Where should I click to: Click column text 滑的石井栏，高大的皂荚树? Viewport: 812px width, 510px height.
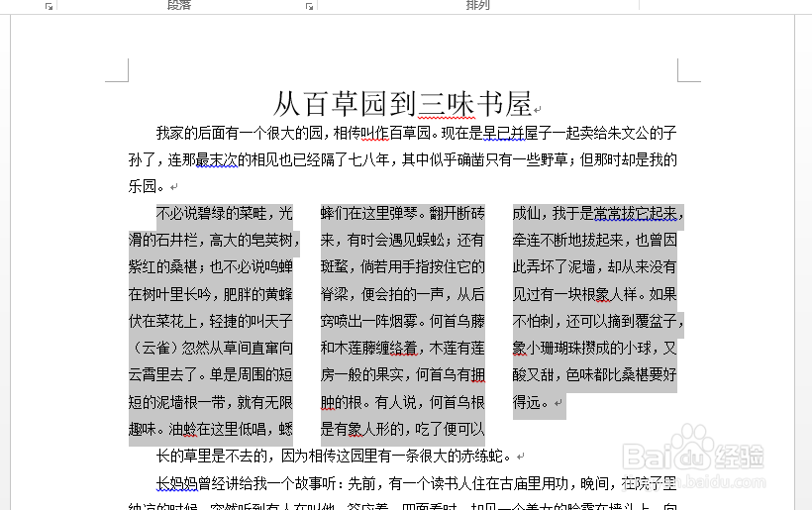(x=214, y=241)
